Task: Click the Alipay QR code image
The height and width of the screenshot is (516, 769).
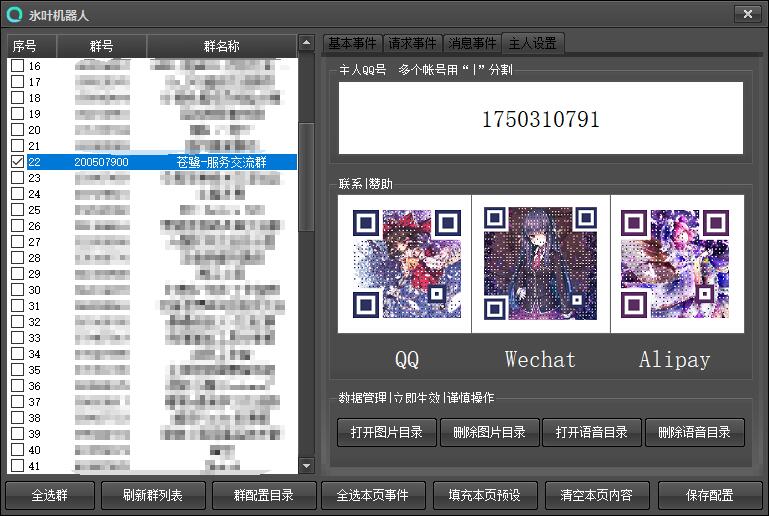Action: (x=677, y=264)
